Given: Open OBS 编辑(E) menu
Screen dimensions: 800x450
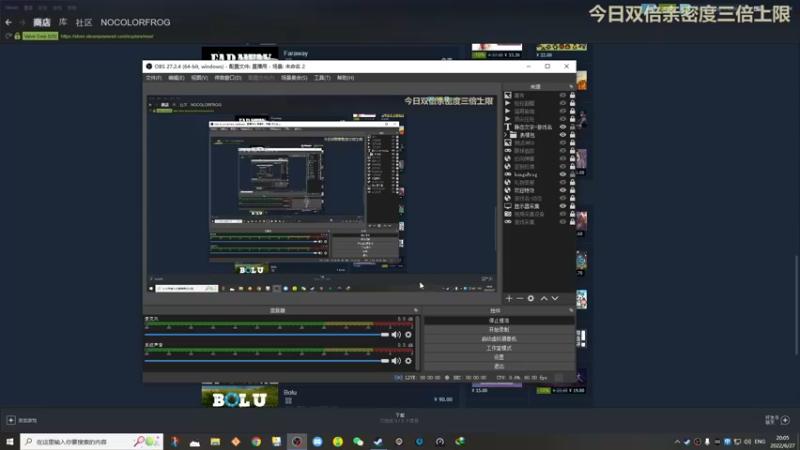Looking at the screenshot, I should pos(176,78).
